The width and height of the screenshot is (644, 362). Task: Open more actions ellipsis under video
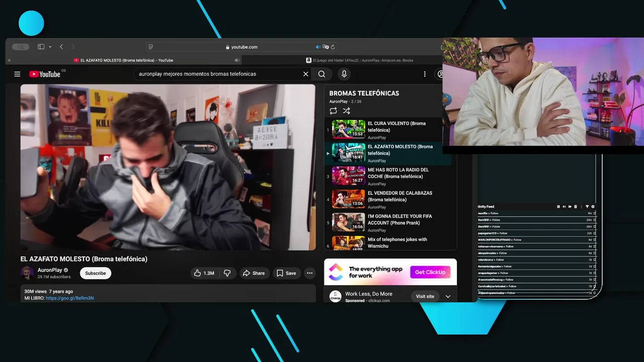pyautogui.click(x=310, y=273)
